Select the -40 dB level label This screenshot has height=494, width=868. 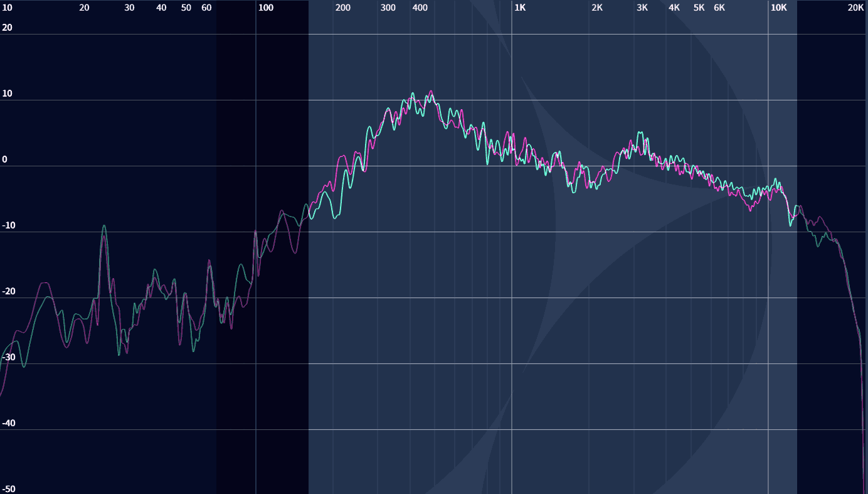tap(8, 423)
